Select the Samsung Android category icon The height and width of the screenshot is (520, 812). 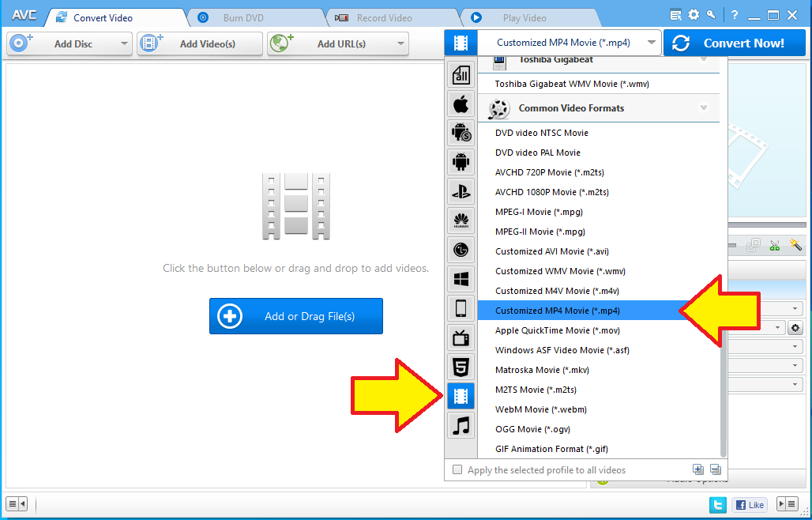(461, 134)
